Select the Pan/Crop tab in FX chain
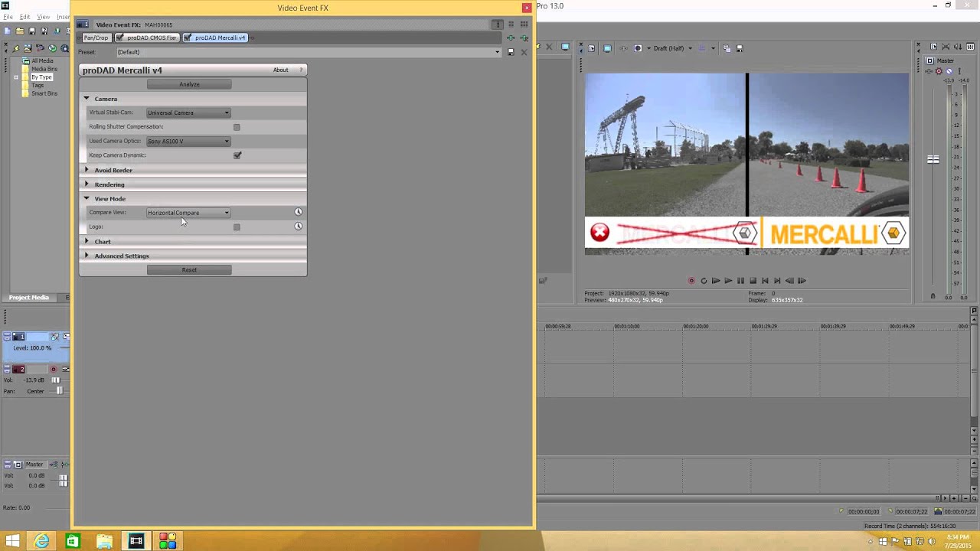This screenshot has width=980, height=551. coord(96,37)
